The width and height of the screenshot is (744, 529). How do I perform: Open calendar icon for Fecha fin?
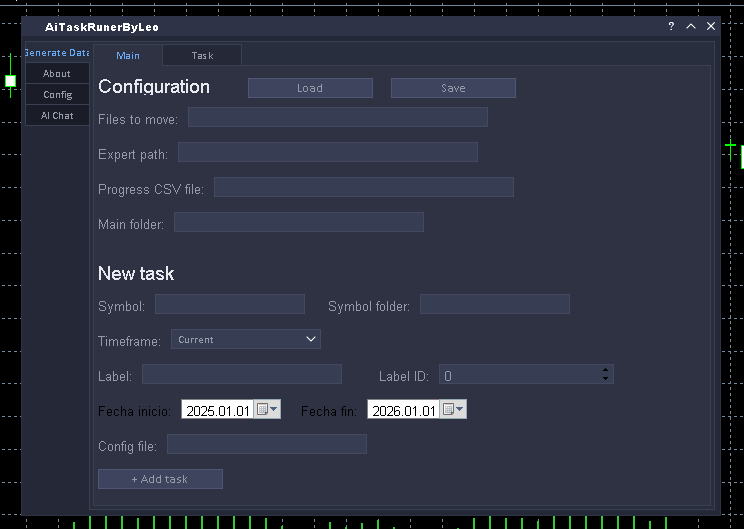(x=453, y=410)
